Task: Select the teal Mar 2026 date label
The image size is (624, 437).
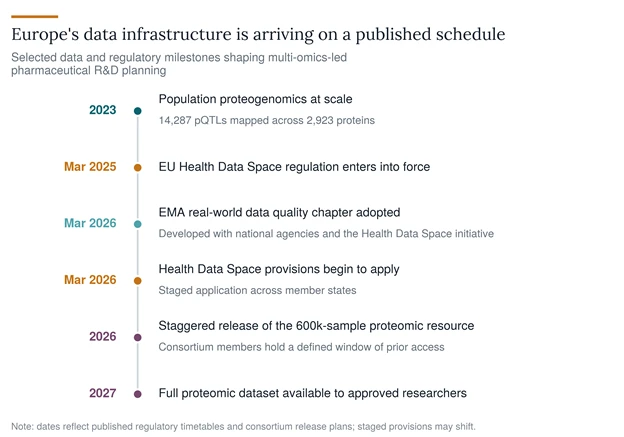Action: [x=90, y=223]
